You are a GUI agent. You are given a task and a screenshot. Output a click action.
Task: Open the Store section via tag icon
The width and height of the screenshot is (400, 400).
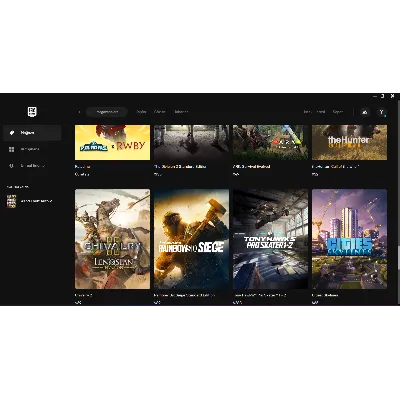(12, 133)
